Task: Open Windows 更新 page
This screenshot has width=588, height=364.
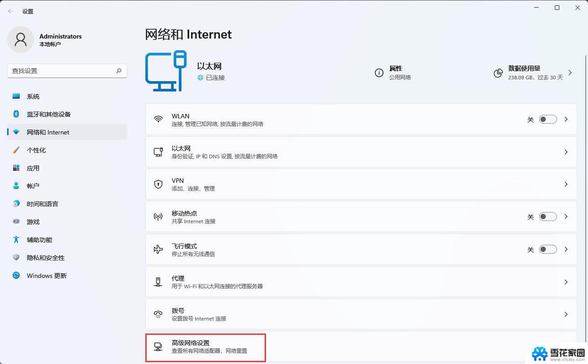Action: click(x=67, y=276)
